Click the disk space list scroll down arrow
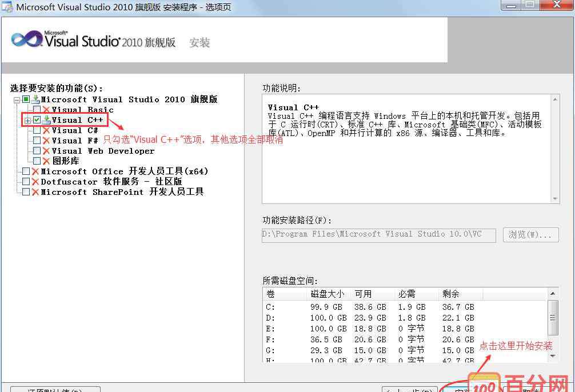The image size is (575, 392). 553,355
